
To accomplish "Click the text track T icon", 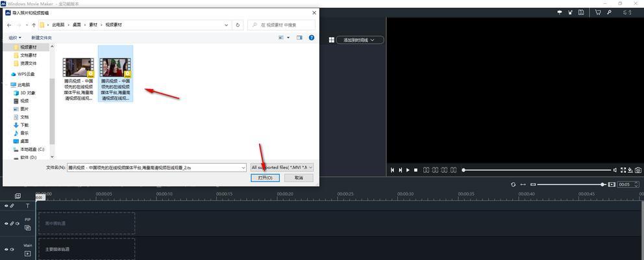I will click(27, 205).
